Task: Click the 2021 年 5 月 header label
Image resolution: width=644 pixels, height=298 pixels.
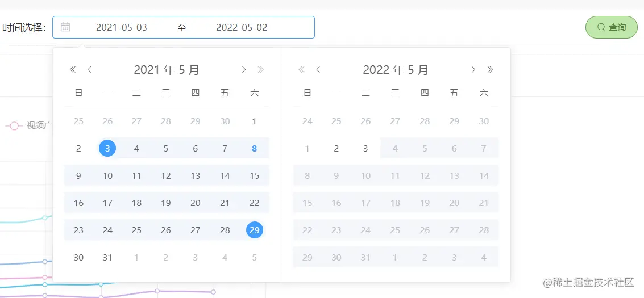Action: click(167, 70)
